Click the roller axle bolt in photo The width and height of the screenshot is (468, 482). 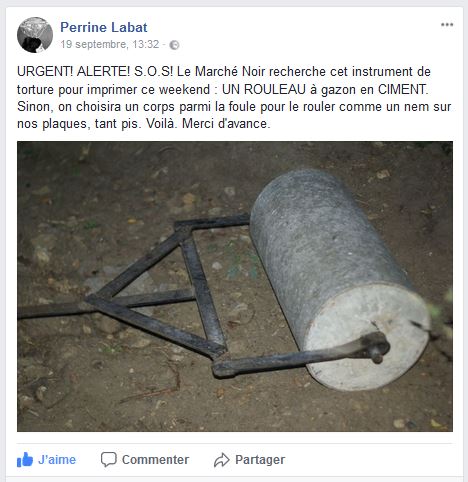pyautogui.click(x=377, y=348)
